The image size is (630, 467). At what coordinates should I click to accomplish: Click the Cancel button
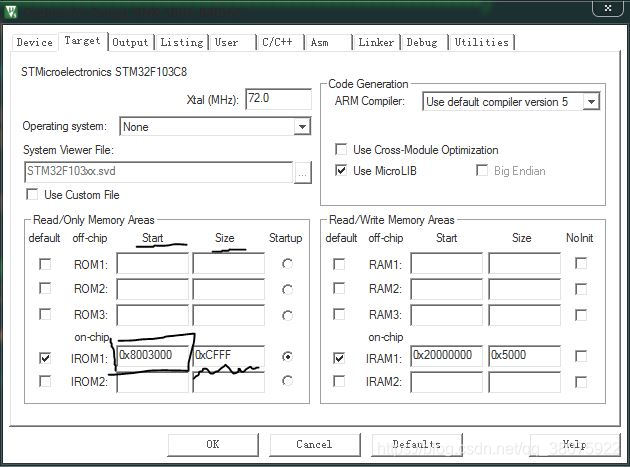click(315, 444)
